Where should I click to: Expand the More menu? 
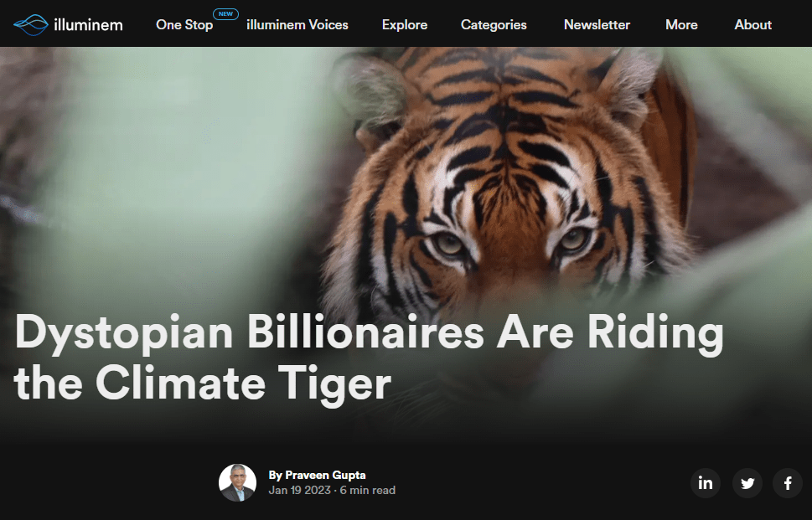(x=681, y=25)
